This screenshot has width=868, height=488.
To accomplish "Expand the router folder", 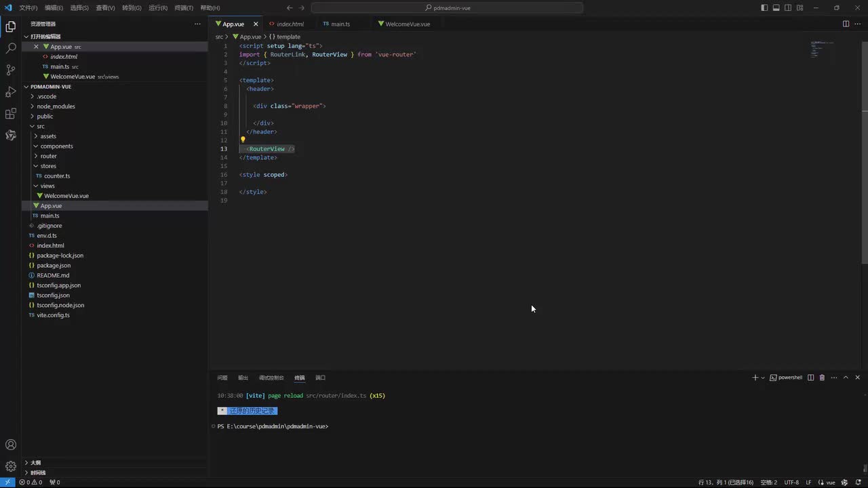I will point(48,156).
